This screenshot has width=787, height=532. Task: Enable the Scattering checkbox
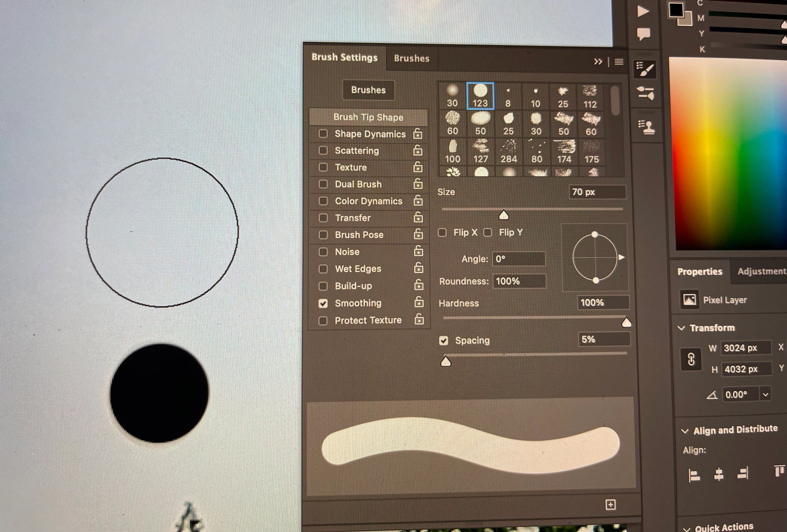tap(323, 150)
